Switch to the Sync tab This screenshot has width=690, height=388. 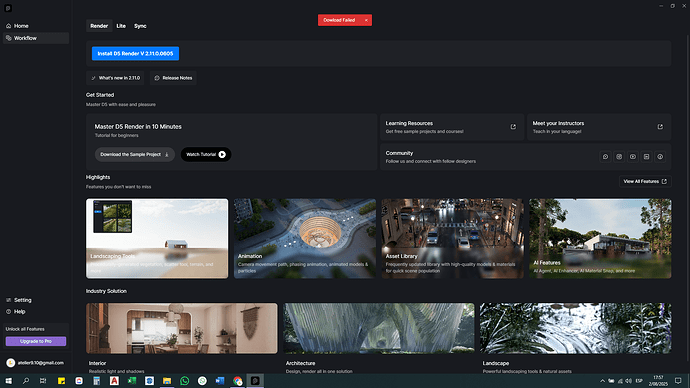click(140, 26)
